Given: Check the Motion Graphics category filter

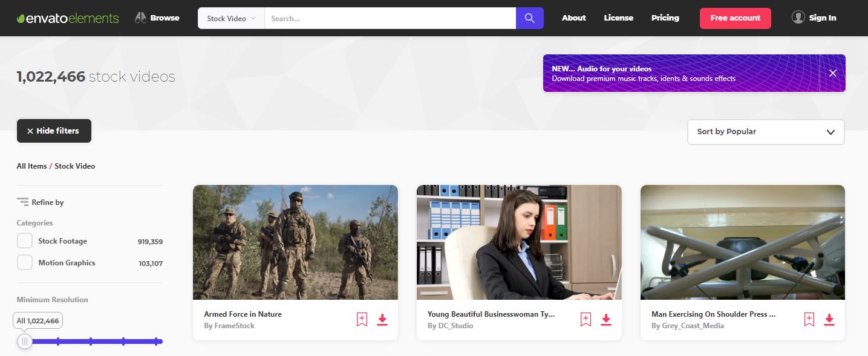Looking at the screenshot, I should pyautogui.click(x=25, y=263).
